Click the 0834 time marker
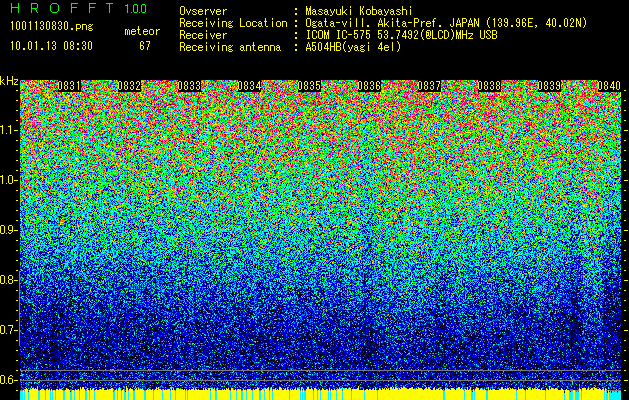The image size is (629, 400). tap(250, 86)
